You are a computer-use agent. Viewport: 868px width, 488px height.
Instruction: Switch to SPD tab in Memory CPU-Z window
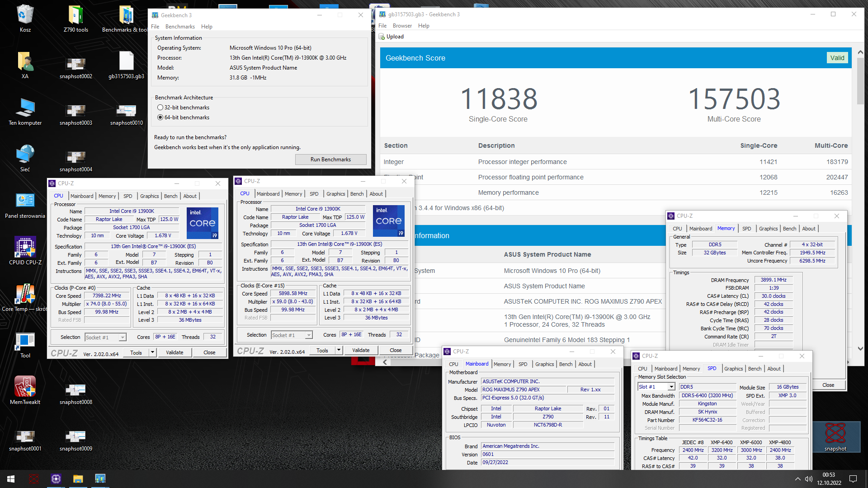[x=746, y=229]
